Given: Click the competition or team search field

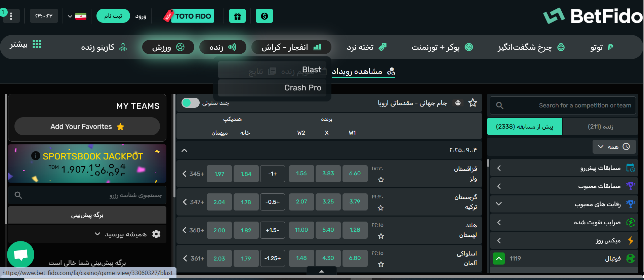Looking at the screenshot, I should (563, 105).
